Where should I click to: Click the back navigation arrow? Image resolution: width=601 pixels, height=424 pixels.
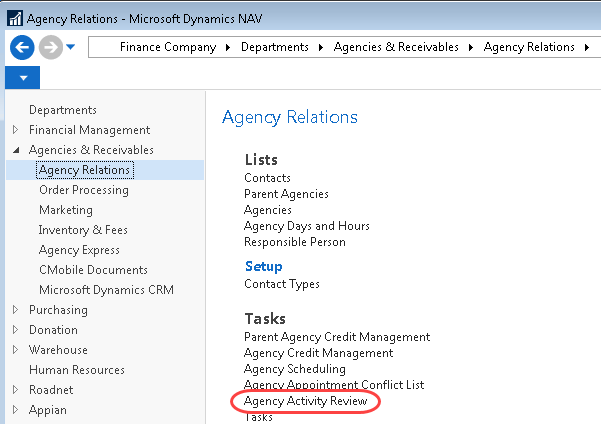pyautogui.click(x=21, y=47)
